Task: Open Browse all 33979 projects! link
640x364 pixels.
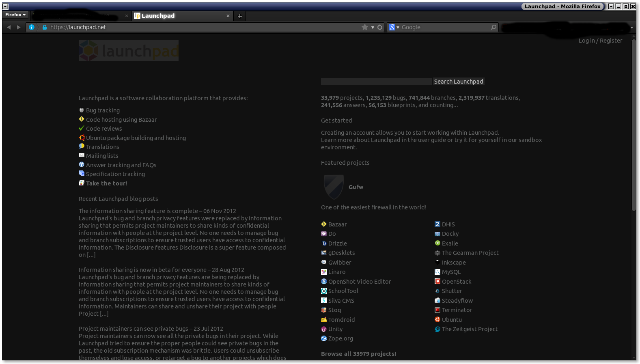Action: [358, 354]
